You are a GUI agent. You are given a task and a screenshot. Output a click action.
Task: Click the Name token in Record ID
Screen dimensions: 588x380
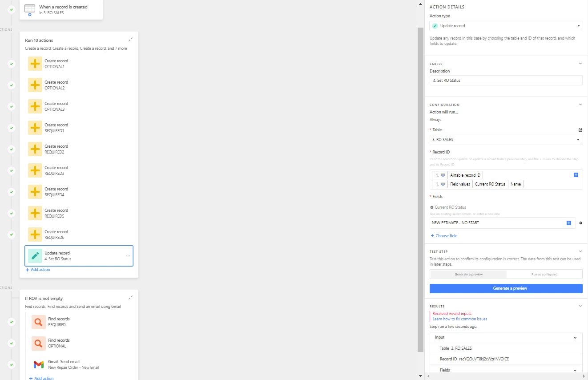[x=516, y=184]
